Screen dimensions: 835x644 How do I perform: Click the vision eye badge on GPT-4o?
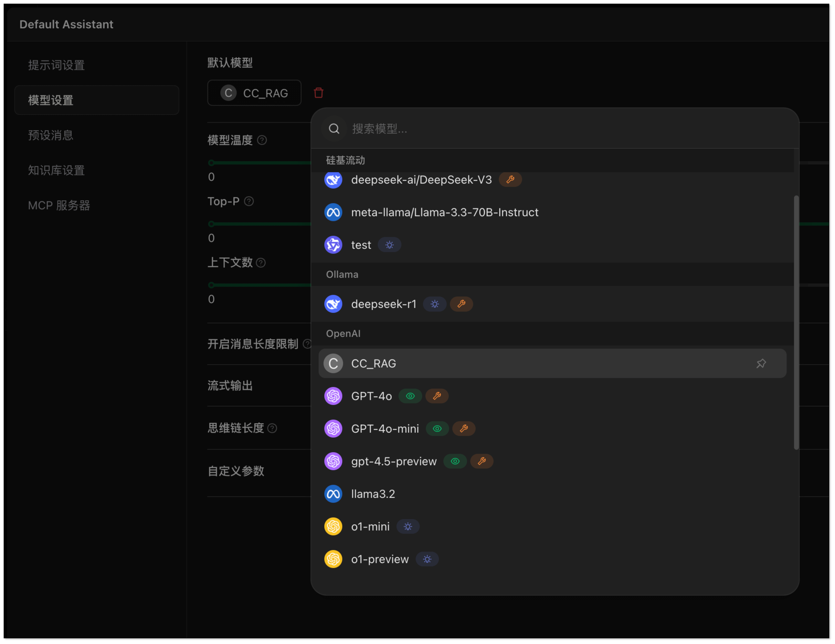(410, 396)
